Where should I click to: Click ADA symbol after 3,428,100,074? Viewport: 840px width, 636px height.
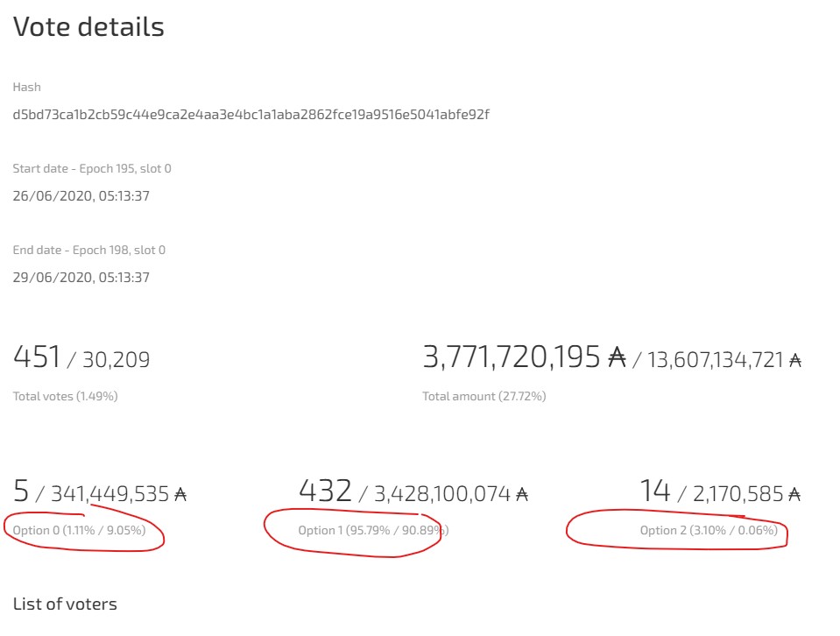pos(522,494)
